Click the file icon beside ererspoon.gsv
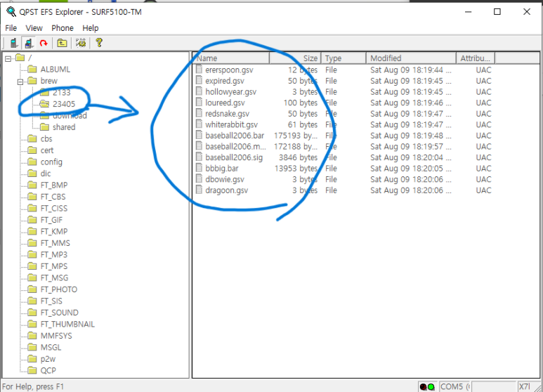Image resolution: width=543 pixels, height=392 pixels. click(199, 70)
